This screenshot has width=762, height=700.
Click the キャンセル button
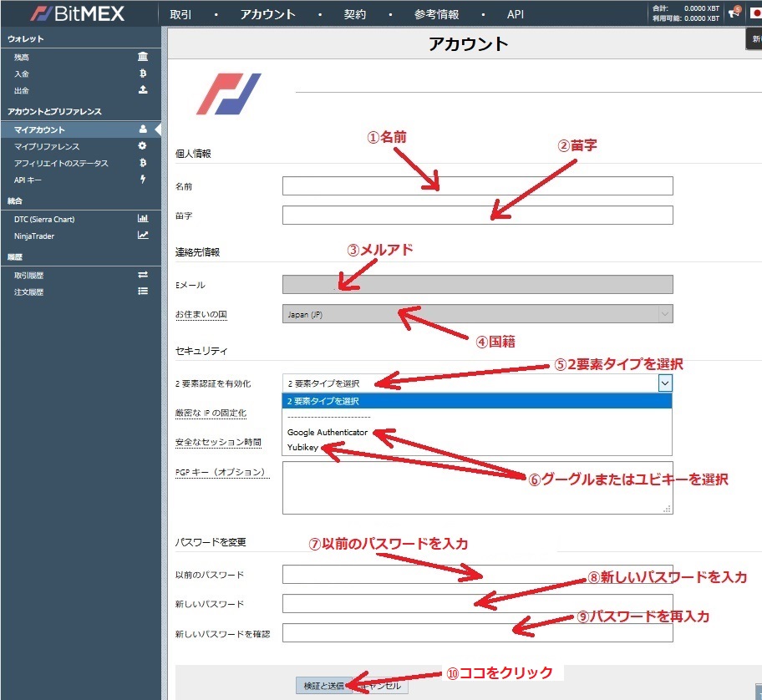(380, 686)
